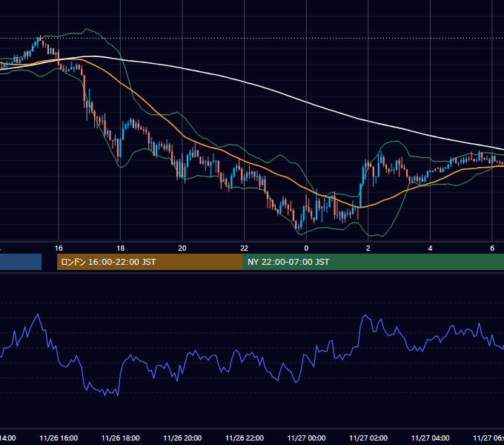
Task: Click the 16 hour label on price chart axis
Action: (x=59, y=248)
